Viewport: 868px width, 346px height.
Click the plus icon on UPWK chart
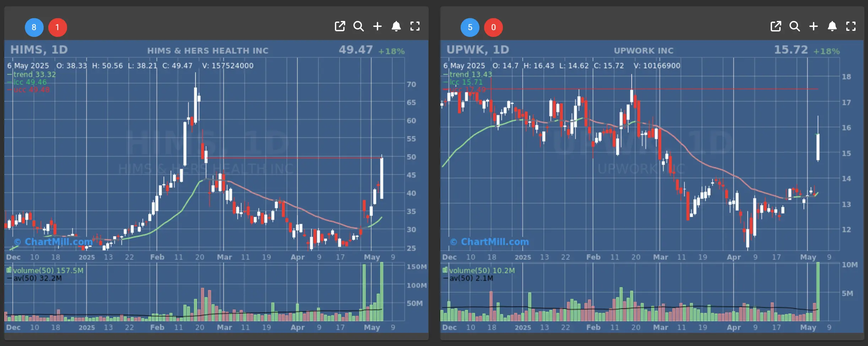814,26
